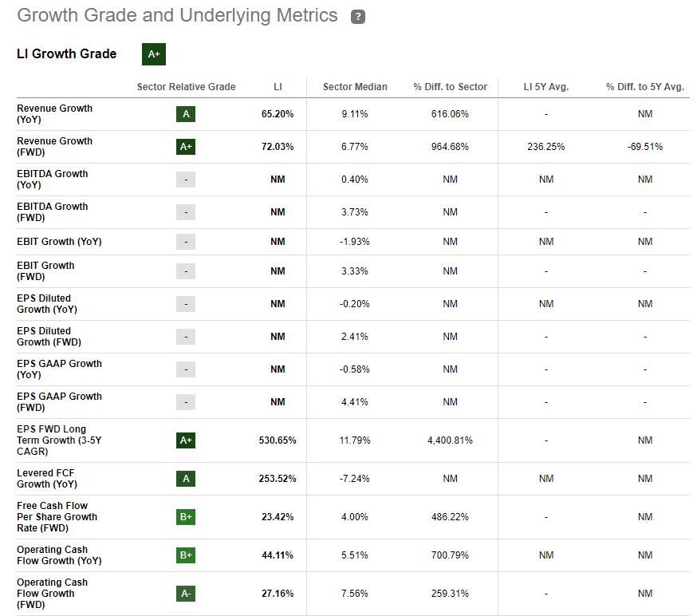The image size is (697, 616).
Task: Select the 65.20% LI value
Action: [x=278, y=114]
